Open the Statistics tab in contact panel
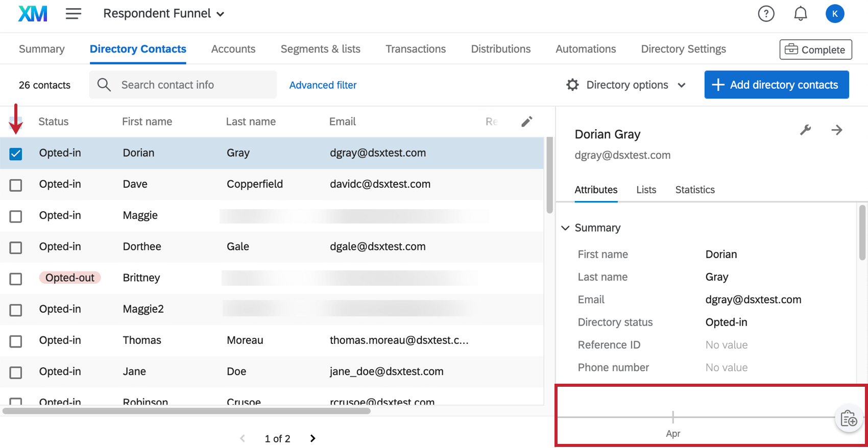This screenshot has width=868, height=448. (695, 190)
